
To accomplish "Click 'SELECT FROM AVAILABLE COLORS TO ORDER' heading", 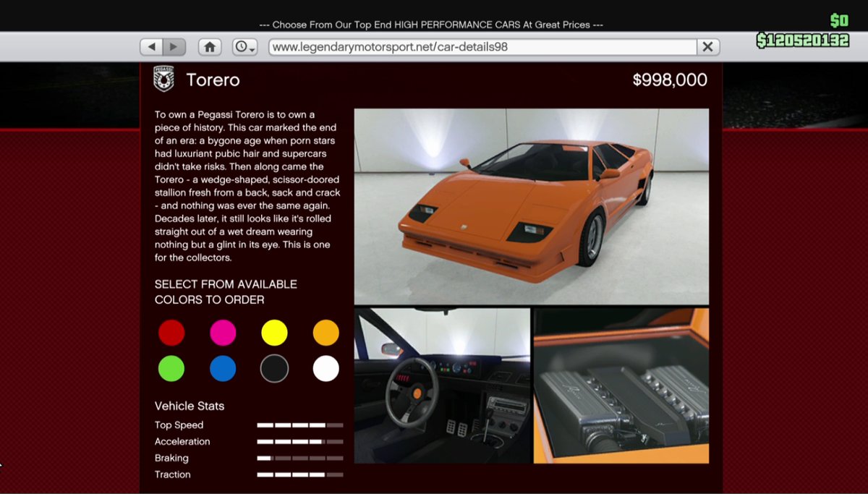I will pyautogui.click(x=226, y=292).
